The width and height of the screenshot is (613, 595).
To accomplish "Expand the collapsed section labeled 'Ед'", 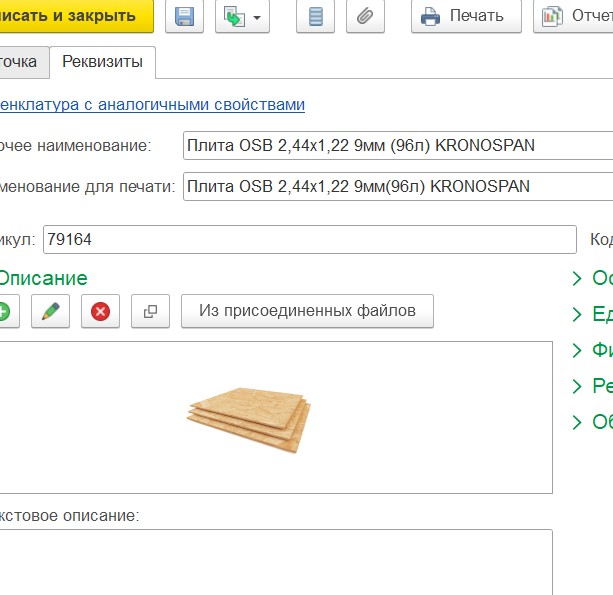I will [x=591, y=314].
